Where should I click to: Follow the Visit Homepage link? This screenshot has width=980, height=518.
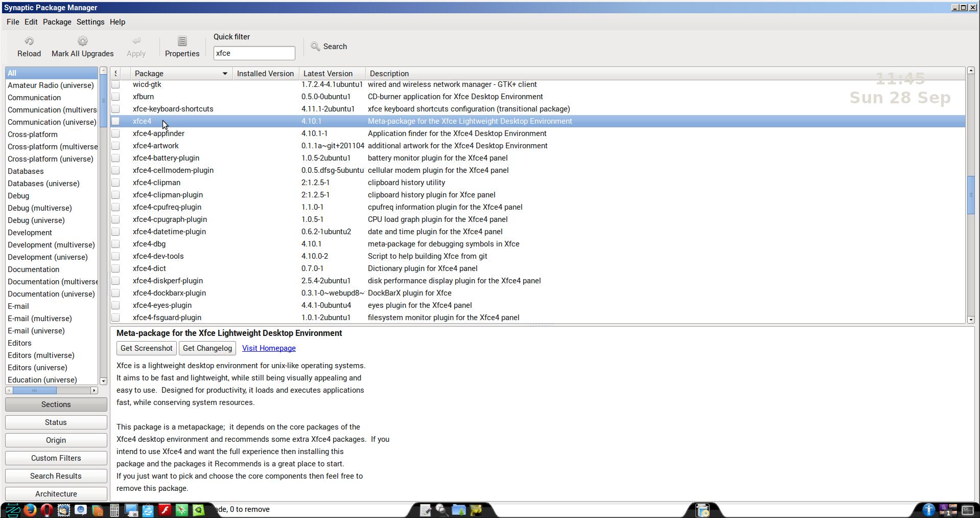(269, 348)
